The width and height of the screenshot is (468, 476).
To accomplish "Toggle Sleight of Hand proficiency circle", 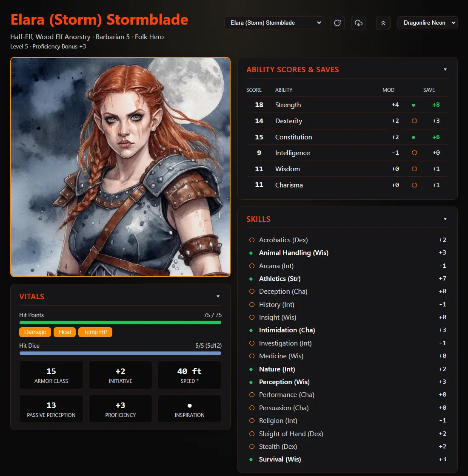I will (251, 434).
